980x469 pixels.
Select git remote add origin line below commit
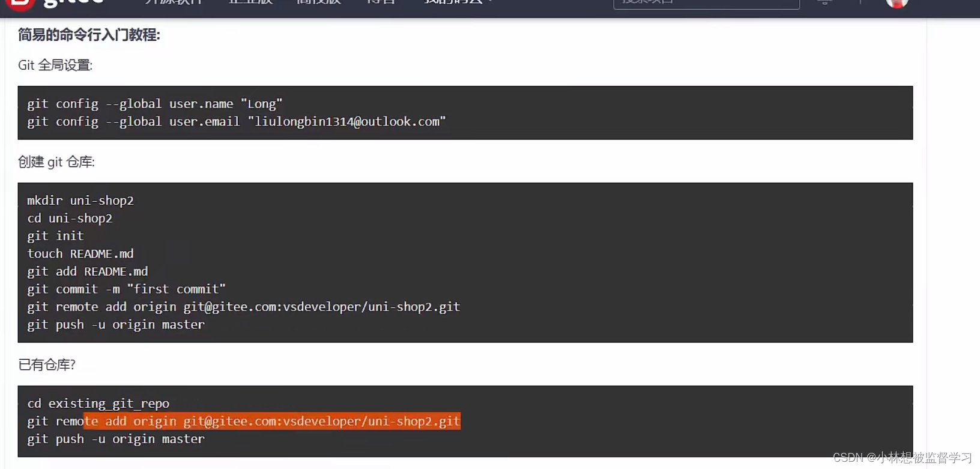[x=244, y=307]
